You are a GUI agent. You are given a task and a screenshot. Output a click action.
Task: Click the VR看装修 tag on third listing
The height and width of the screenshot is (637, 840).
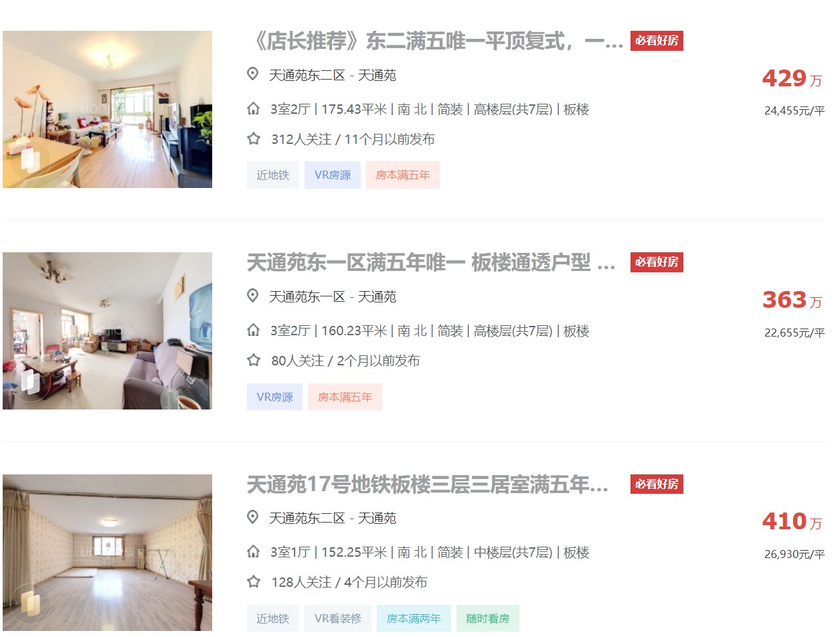338,618
